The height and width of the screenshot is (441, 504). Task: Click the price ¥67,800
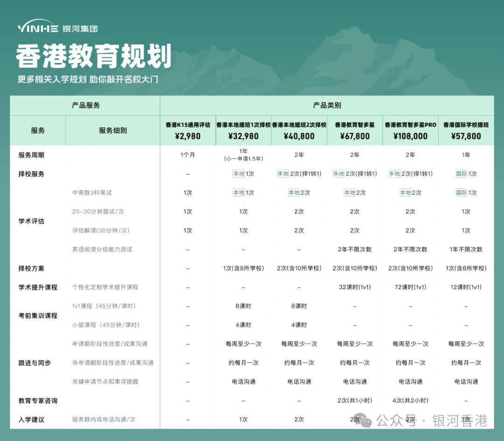(x=355, y=136)
